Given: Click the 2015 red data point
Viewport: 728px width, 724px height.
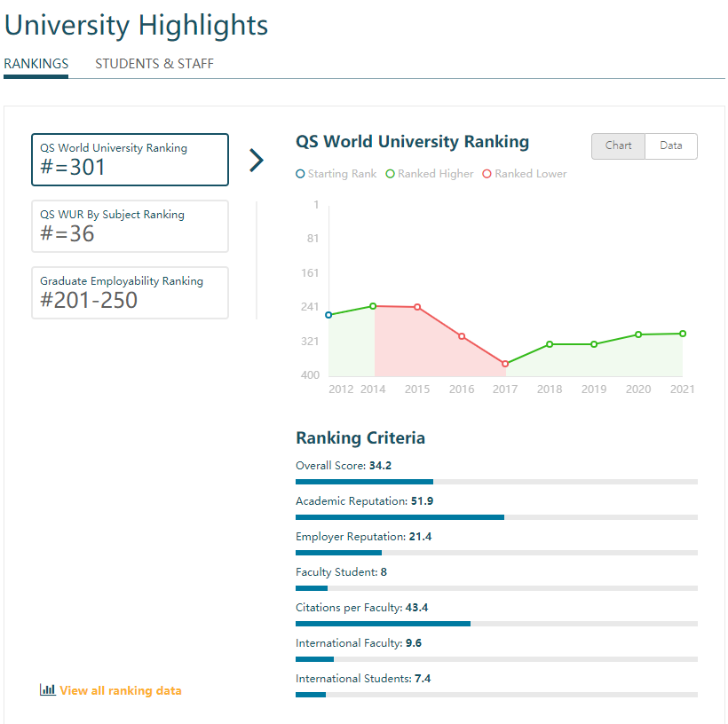Looking at the screenshot, I should coord(417,307).
